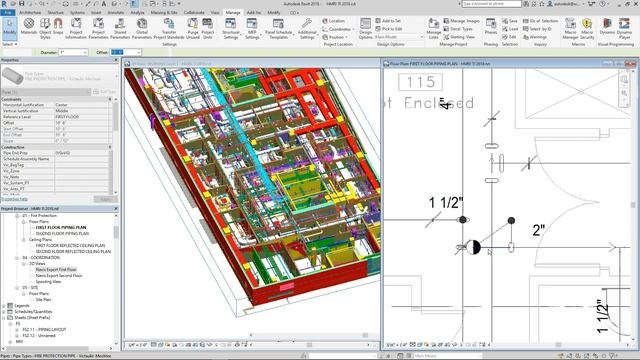The width and height of the screenshot is (640, 360).
Task: Open Global Parameters
Action: click(142, 28)
